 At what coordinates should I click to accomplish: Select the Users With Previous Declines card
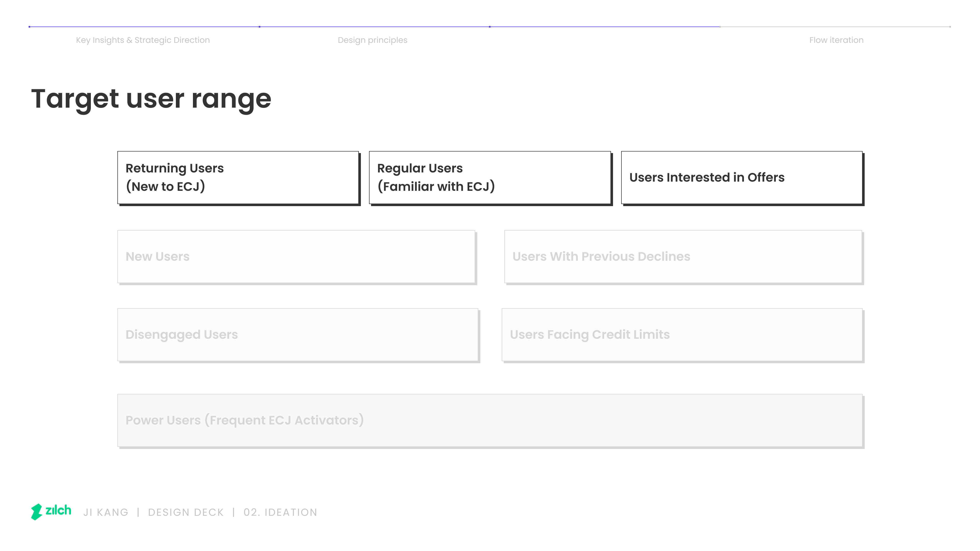(x=684, y=257)
